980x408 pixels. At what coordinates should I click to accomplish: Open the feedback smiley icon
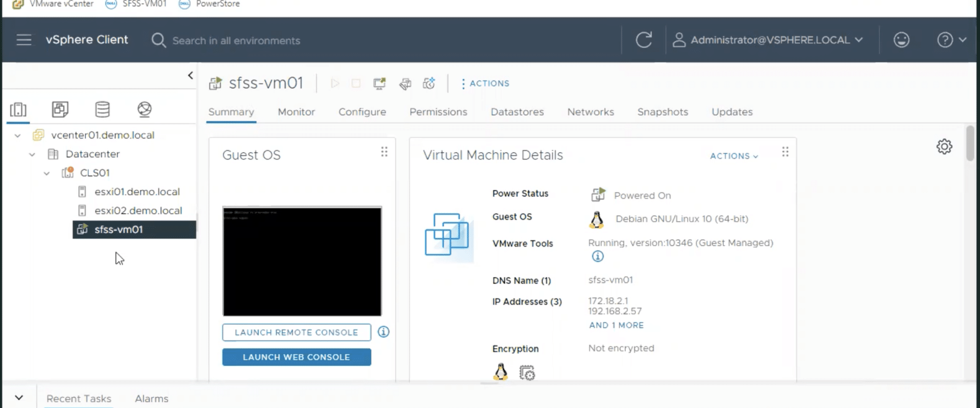[901, 40]
